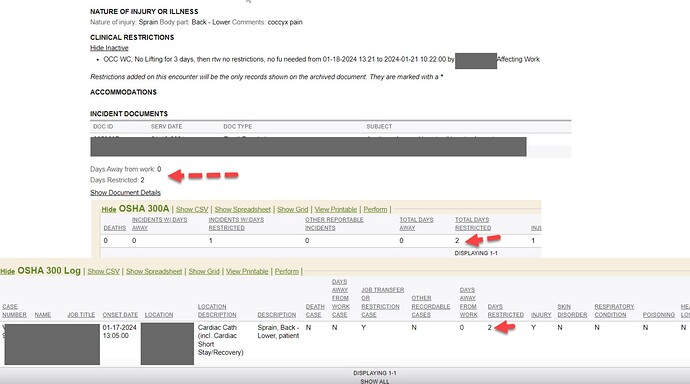The height and width of the screenshot is (384, 690).
Task: Sort by Incidents W/ Days Away column
Action: pos(159,223)
